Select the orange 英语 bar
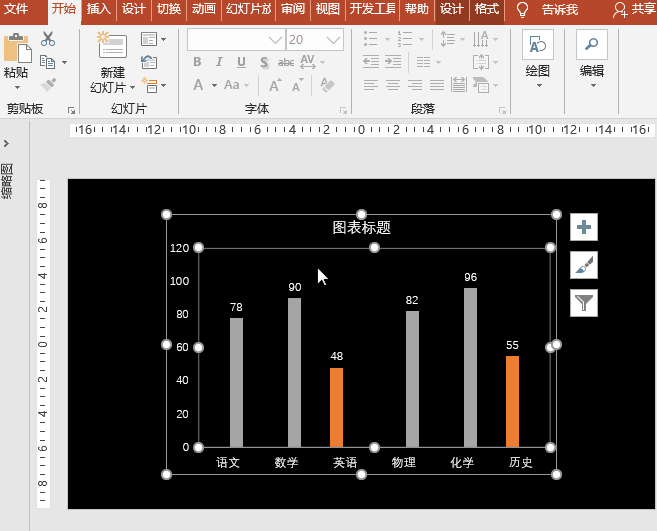657x531 pixels. click(x=336, y=407)
